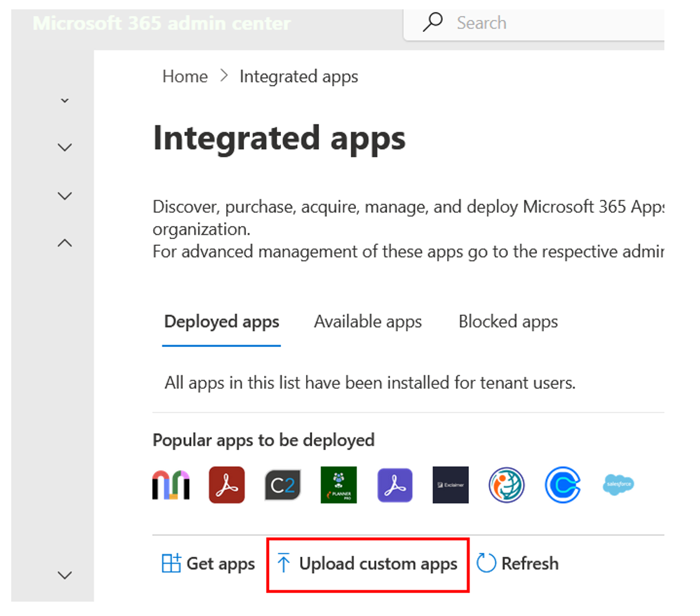Click the Integrated apps breadcrumb
Screen dimensions: 700x616
(x=298, y=77)
